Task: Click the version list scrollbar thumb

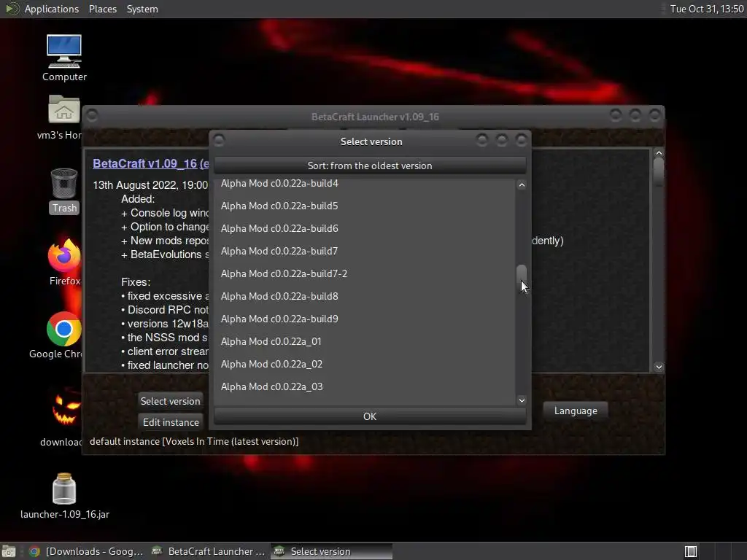Action: pyautogui.click(x=522, y=278)
